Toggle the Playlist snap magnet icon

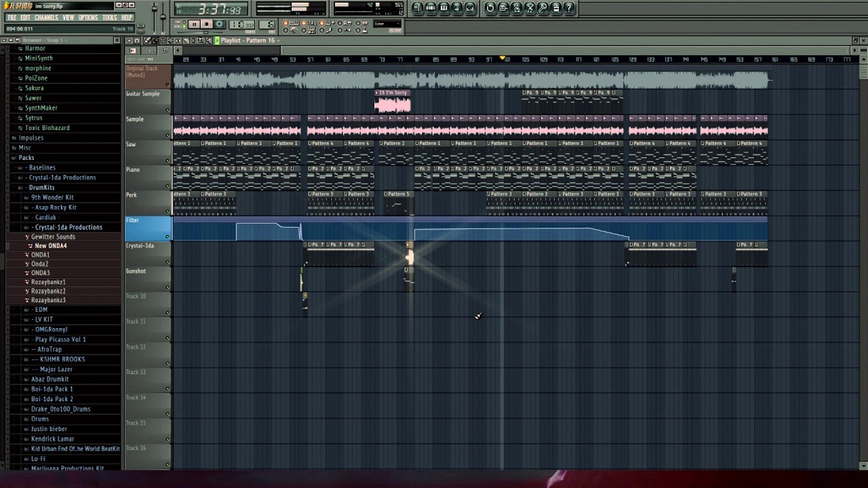click(x=136, y=41)
